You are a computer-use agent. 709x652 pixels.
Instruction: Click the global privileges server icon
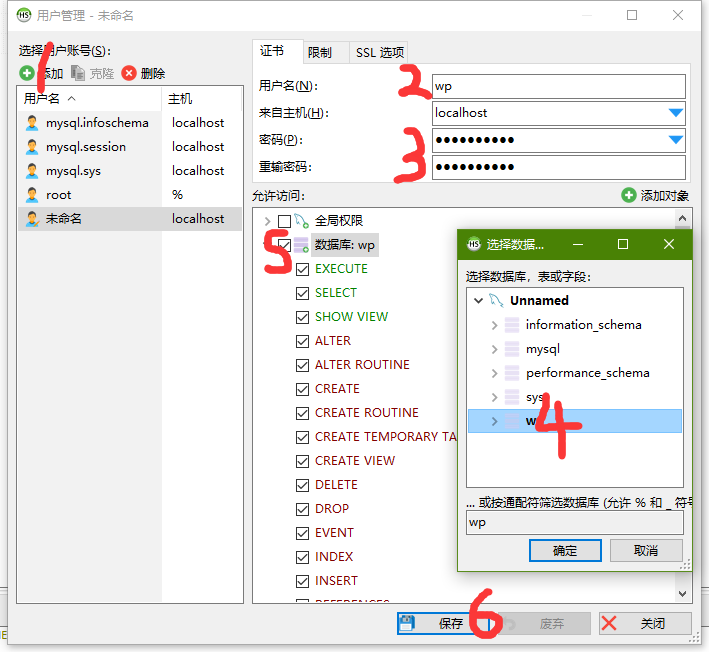(302, 221)
